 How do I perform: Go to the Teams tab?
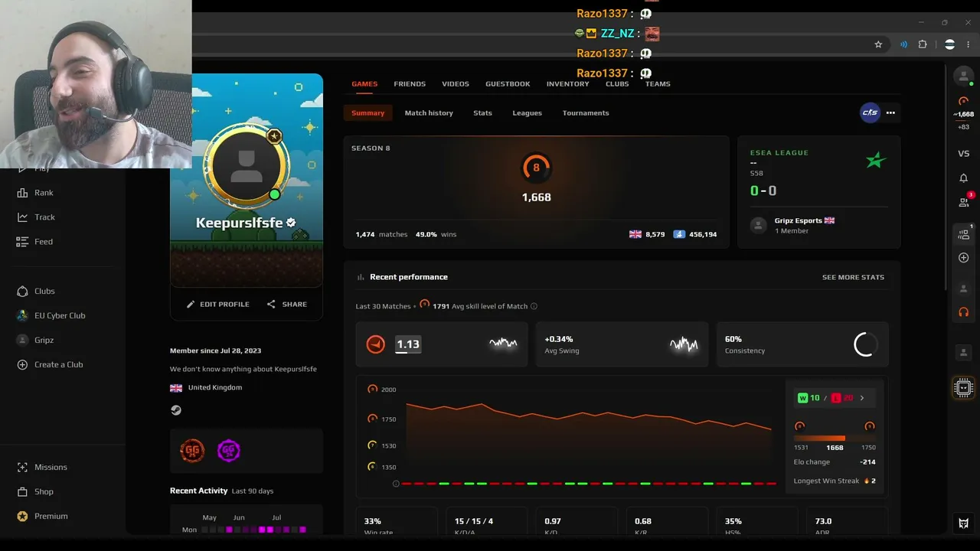pyautogui.click(x=658, y=84)
